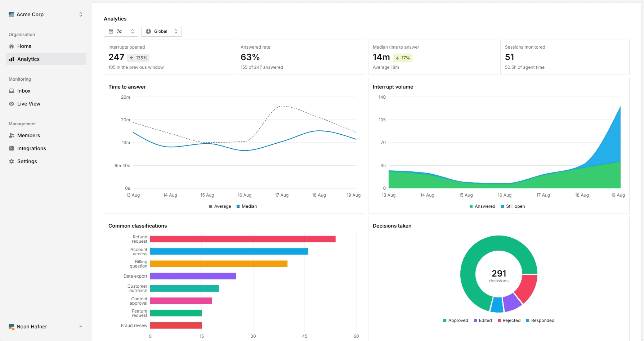The width and height of the screenshot is (644, 341).
Task: Click "50.5h of agent time" text
Action: click(524, 67)
